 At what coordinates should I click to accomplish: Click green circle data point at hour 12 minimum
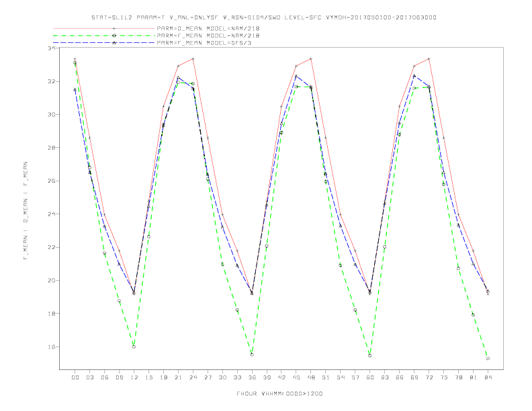(x=134, y=347)
